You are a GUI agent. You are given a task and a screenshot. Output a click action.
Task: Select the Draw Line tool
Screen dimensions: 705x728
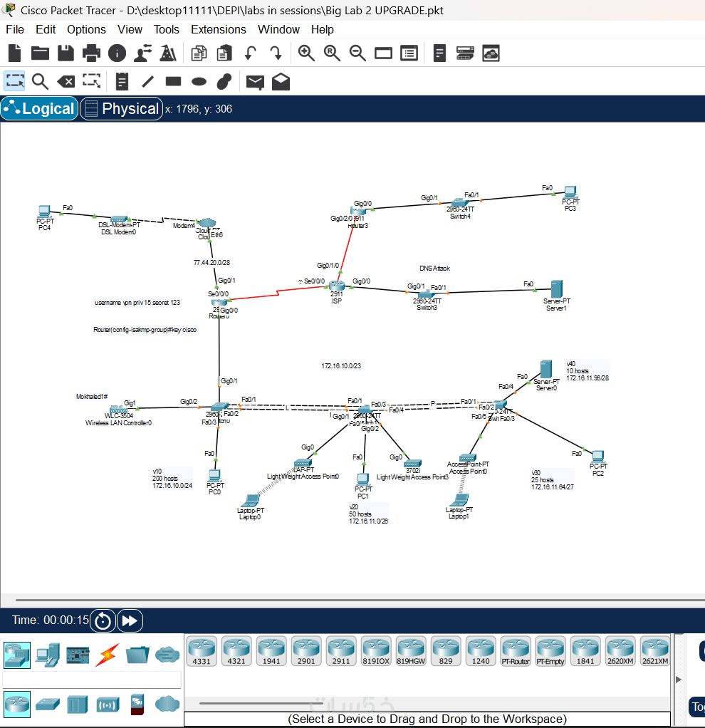pos(147,82)
